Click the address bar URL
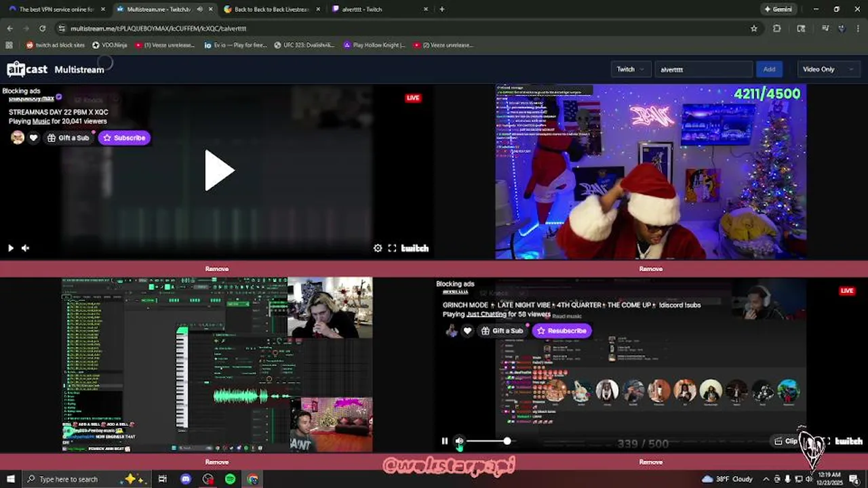The width and height of the screenshot is (868, 488). tap(158, 28)
